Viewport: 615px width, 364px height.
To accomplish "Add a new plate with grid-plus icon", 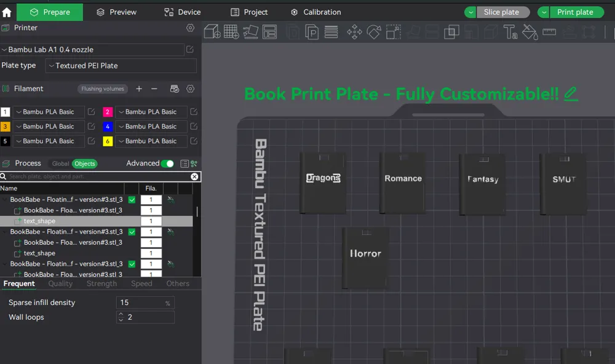I will tap(231, 32).
